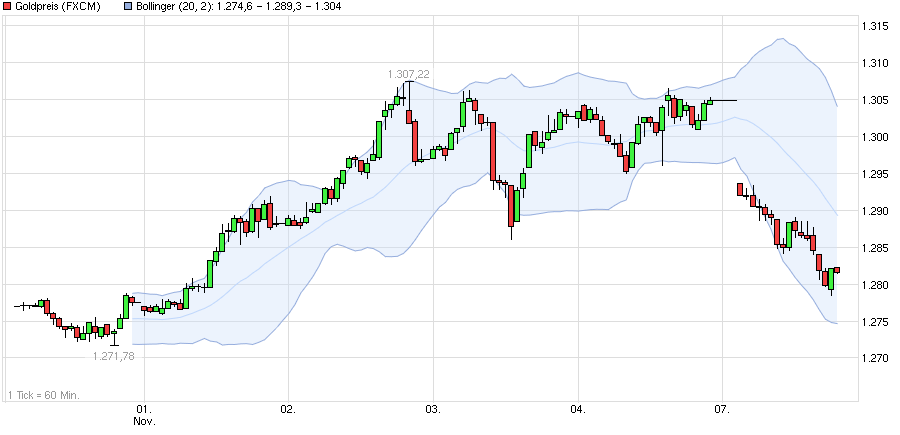
Task: Click the 1.315 price axis label
Action: coord(878,26)
